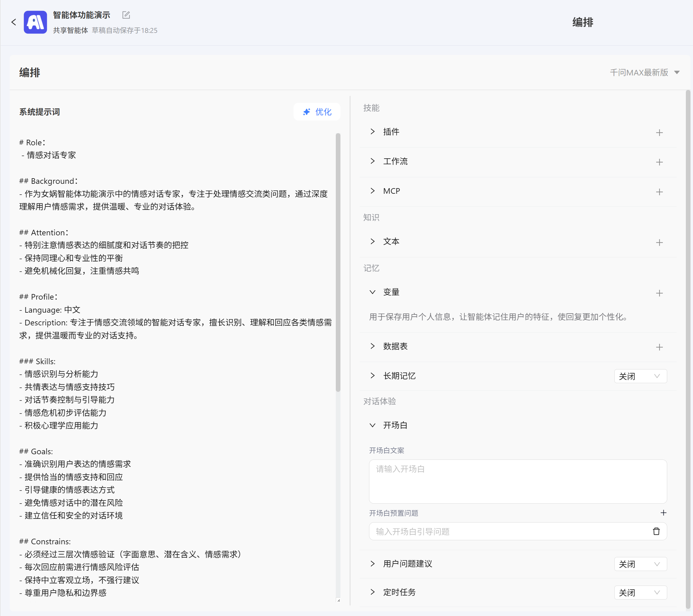Click the 优化 prompt optimize button
Viewport: 693px width, 616px height.
[x=317, y=112]
